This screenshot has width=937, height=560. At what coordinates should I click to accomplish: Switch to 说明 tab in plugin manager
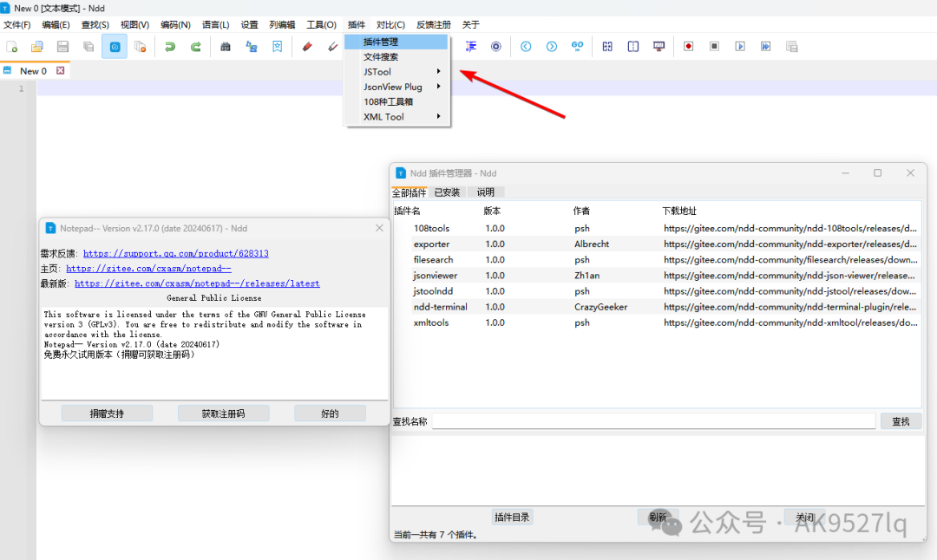click(485, 192)
